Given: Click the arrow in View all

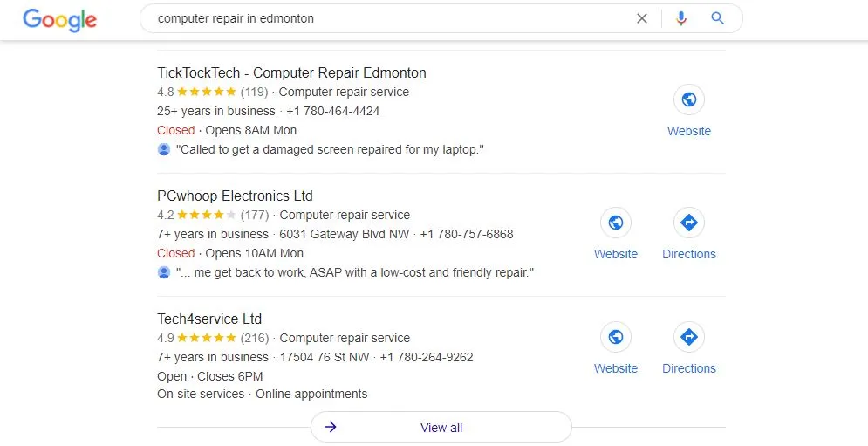Looking at the screenshot, I should (331, 428).
